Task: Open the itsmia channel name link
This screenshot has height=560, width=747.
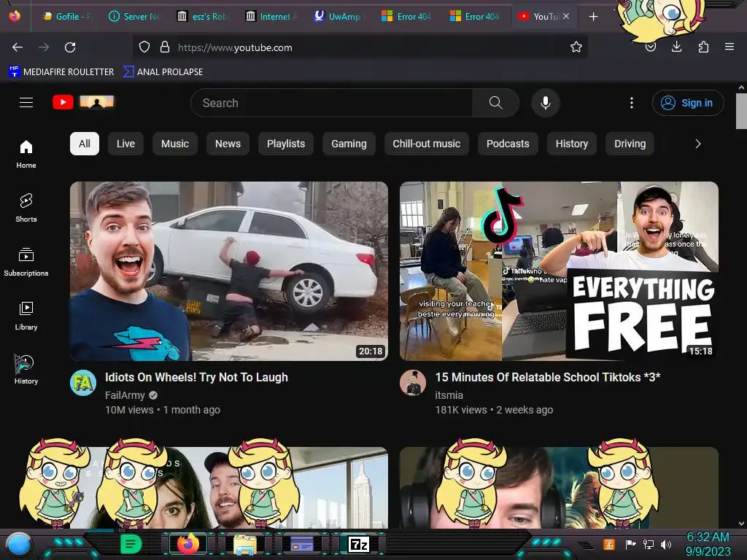Action: pos(449,395)
